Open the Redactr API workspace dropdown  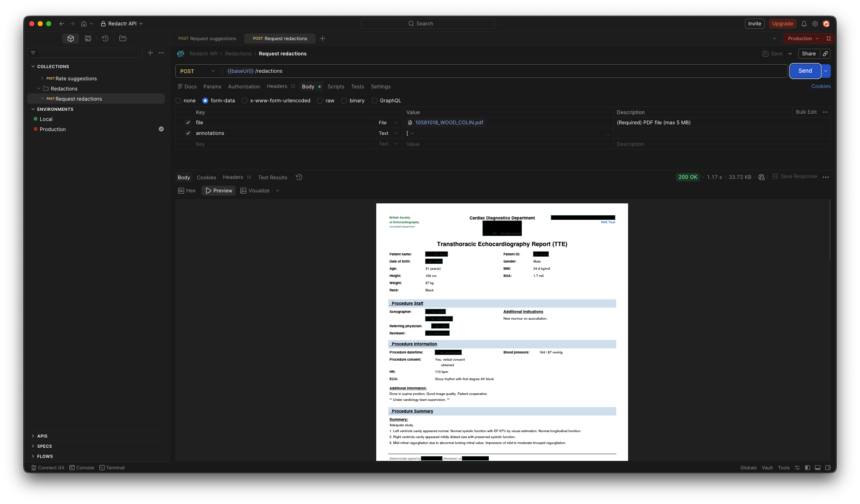pos(122,24)
